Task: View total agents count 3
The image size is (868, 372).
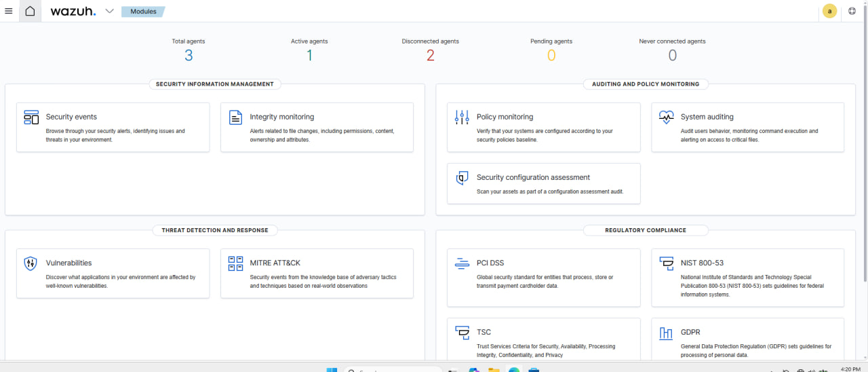Action: click(189, 56)
